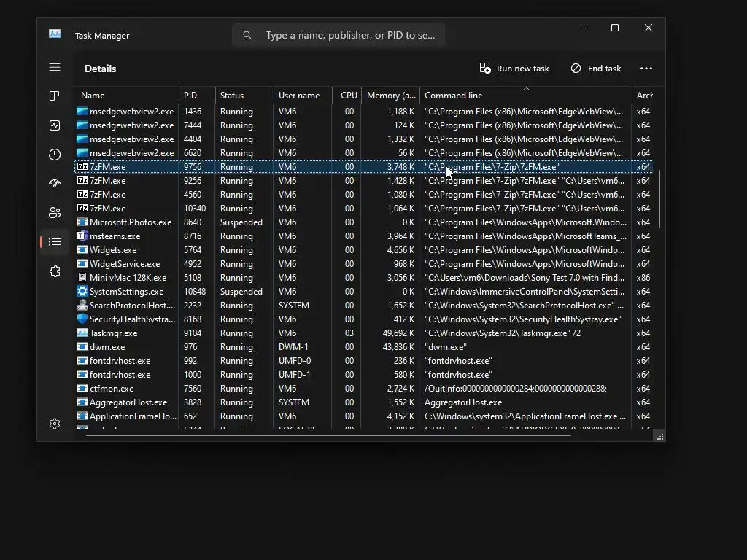The height and width of the screenshot is (560, 747).
Task: Click the Microsoft.Photos.exe icon
Action: click(x=82, y=222)
